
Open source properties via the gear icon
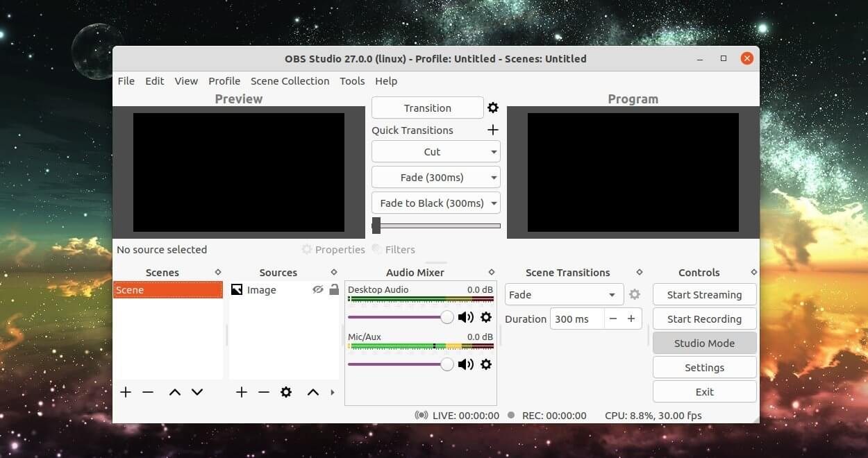(286, 392)
